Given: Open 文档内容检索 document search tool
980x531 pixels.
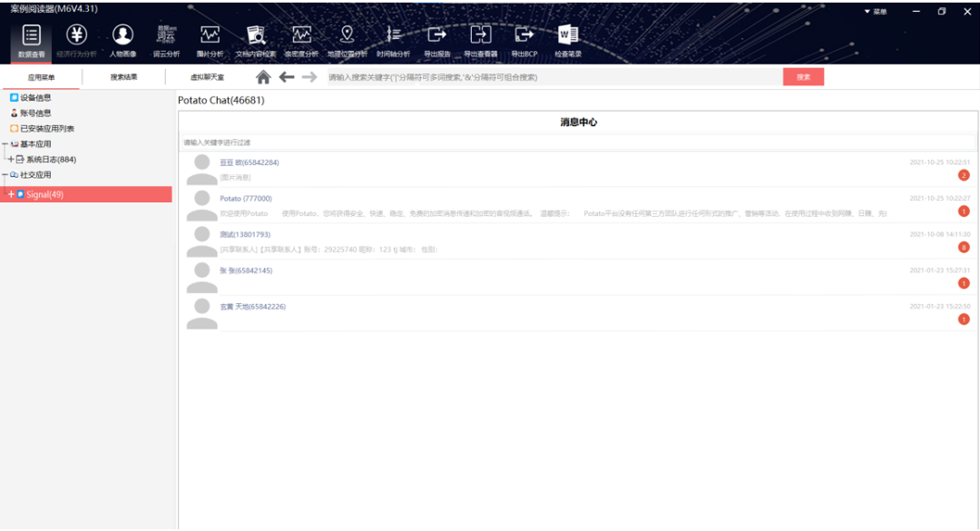Looking at the screenshot, I should (x=256, y=41).
